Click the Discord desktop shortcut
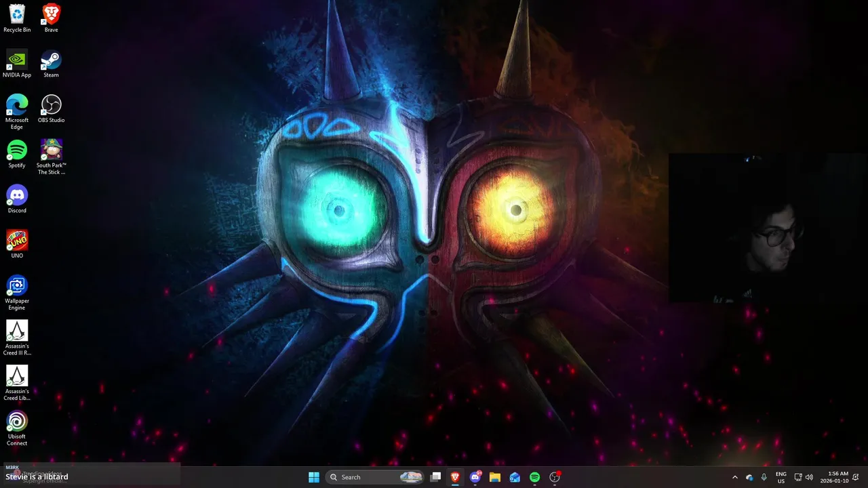Image resolution: width=868 pixels, height=488 pixels. tap(17, 199)
